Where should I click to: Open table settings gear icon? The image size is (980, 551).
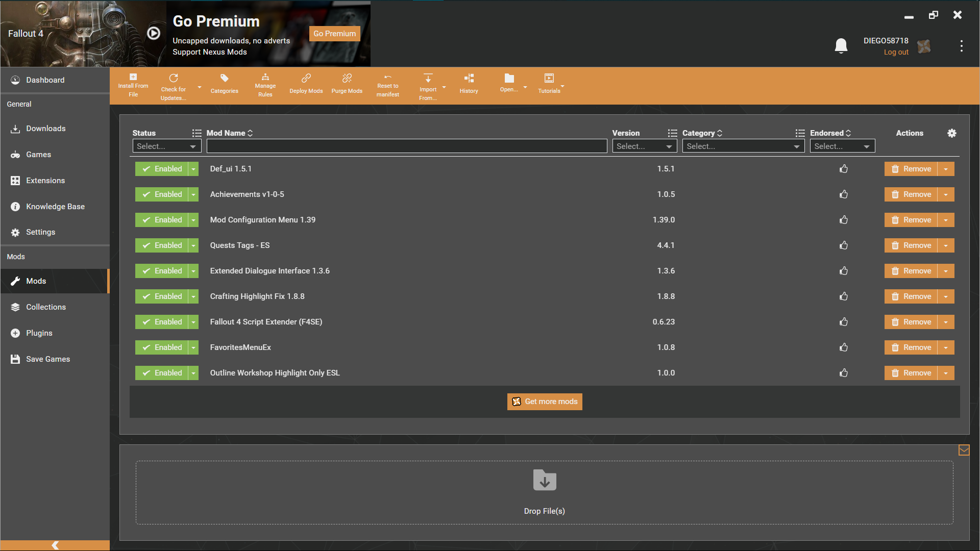951,133
